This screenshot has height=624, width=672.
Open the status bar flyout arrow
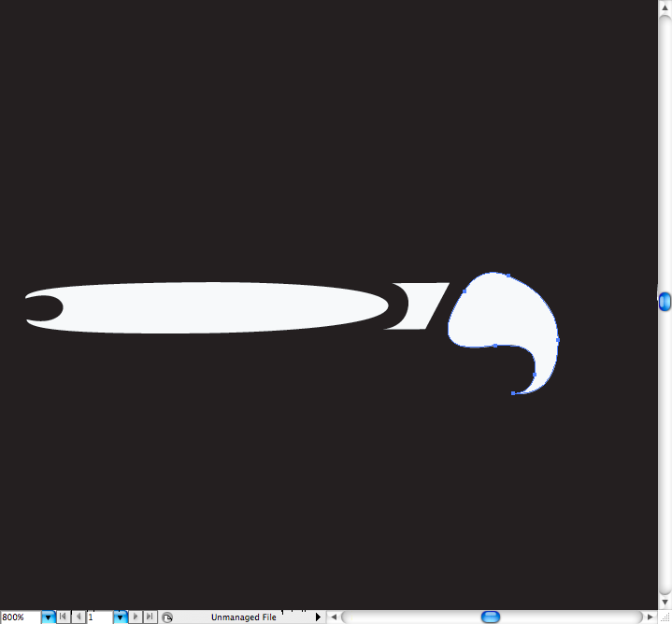coord(318,617)
